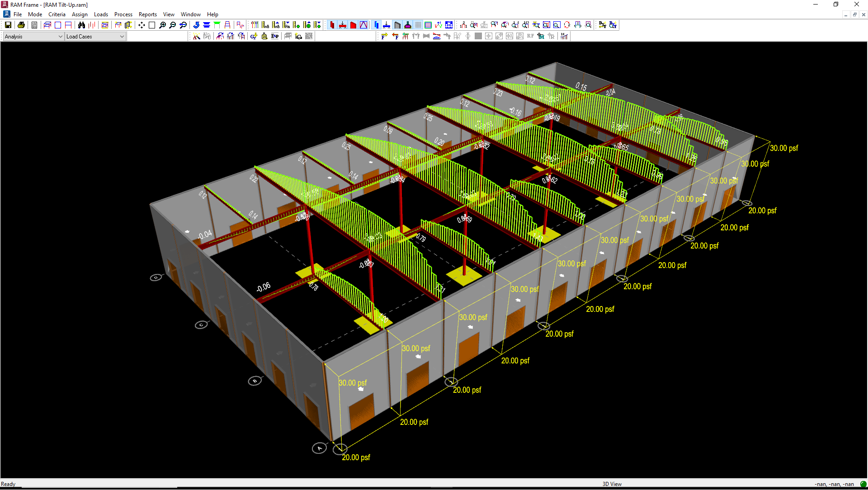Click the '3D View' status bar text
868x490 pixels.
612,484
